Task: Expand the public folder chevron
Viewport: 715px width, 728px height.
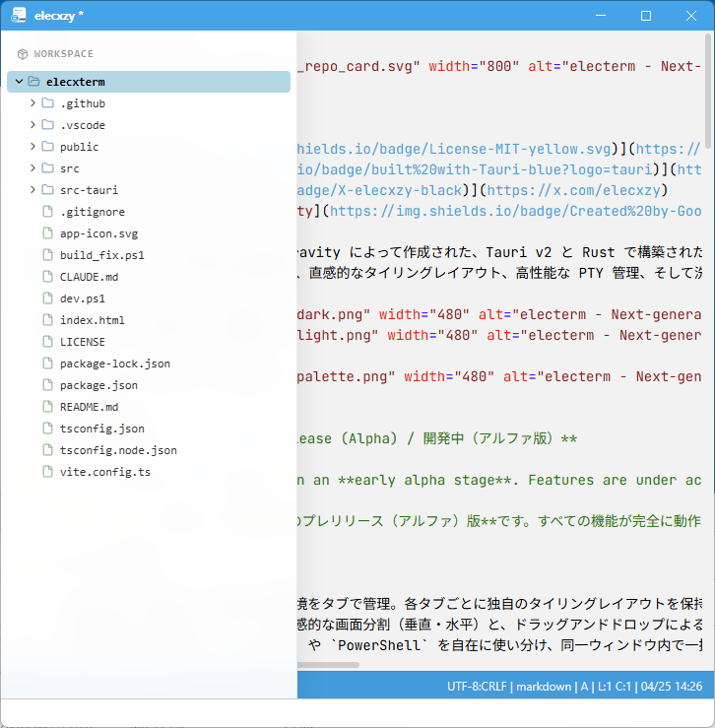Action: pyautogui.click(x=32, y=147)
